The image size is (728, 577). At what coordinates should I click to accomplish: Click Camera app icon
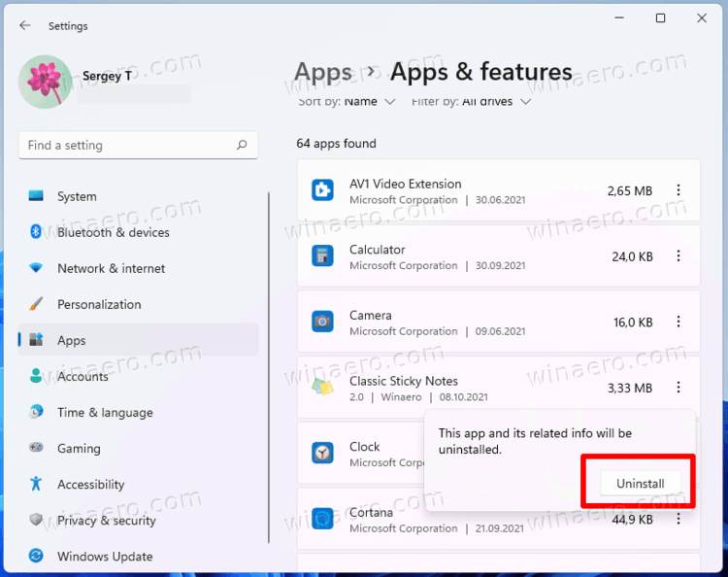[322, 322]
